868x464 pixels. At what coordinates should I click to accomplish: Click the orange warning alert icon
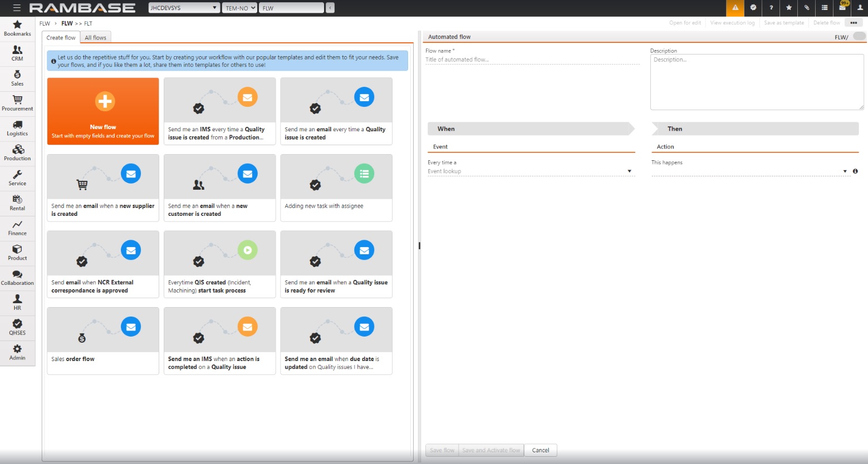[735, 8]
